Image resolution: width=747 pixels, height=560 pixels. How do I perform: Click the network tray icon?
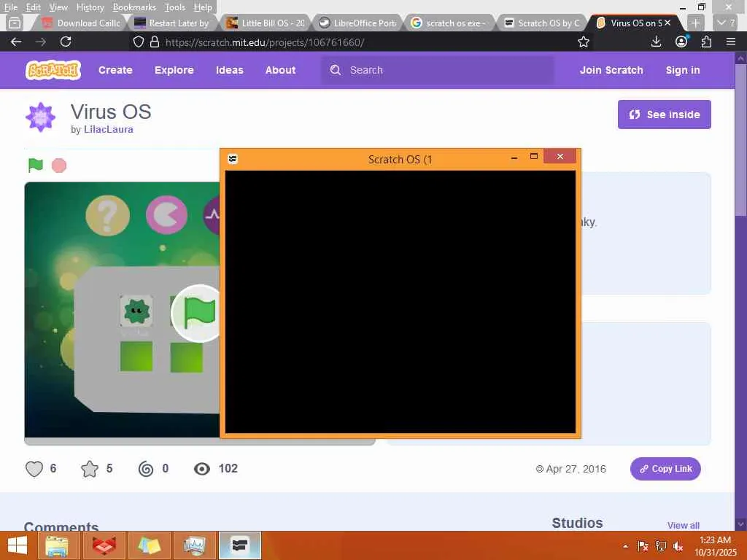click(x=661, y=546)
